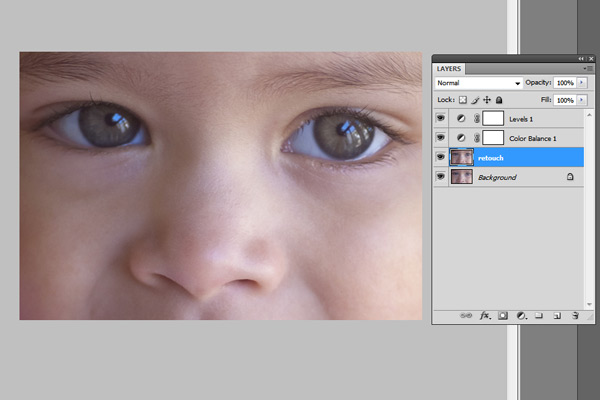600x400 pixels.
Task: Open the blend mode Normal dropdown
Action: click(478, 83)
